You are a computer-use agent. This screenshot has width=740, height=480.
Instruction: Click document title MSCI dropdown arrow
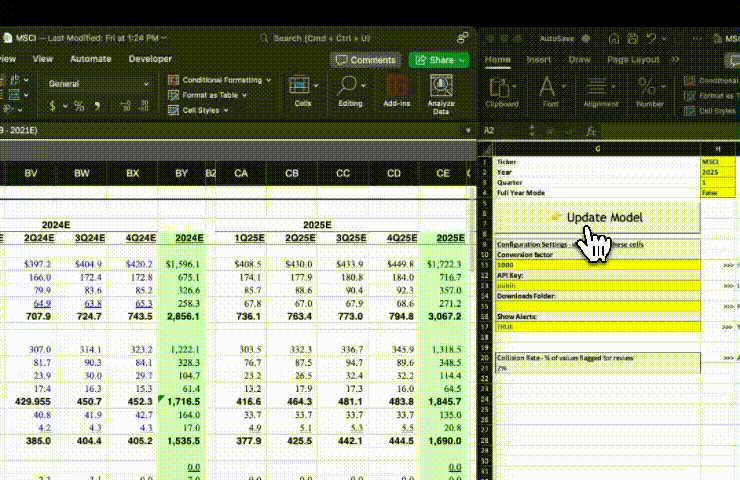coord(163,38)
